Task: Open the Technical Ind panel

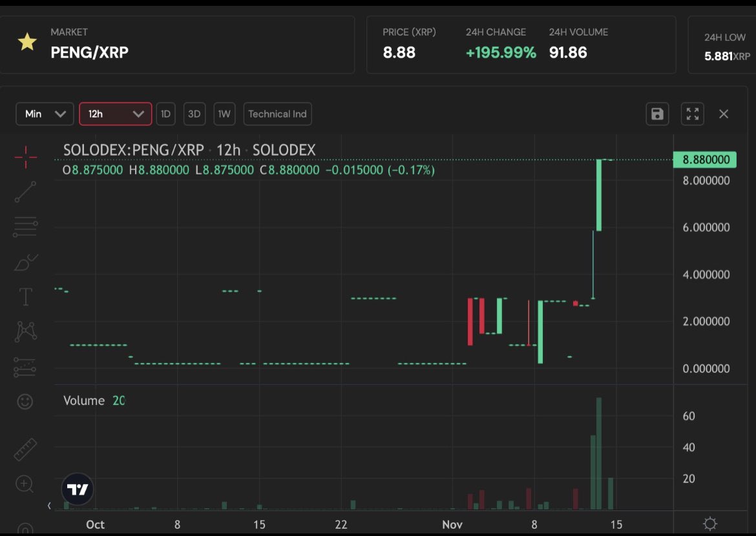Action: point(277,114)
